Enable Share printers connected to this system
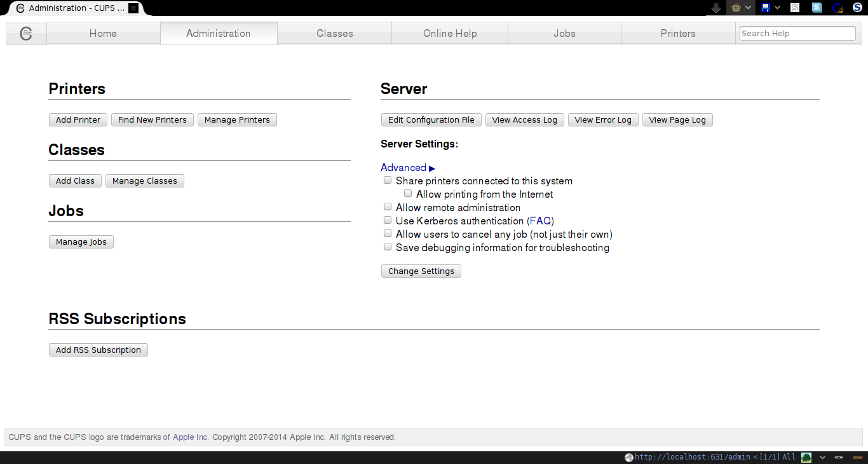This screenshot has width=868, height=464. [x=388, y=181]
